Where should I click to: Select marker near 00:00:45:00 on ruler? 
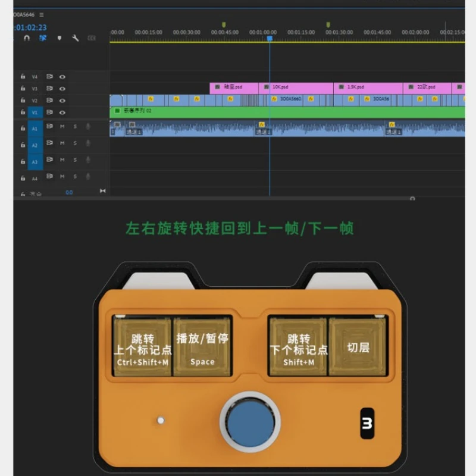pos(224,24)
